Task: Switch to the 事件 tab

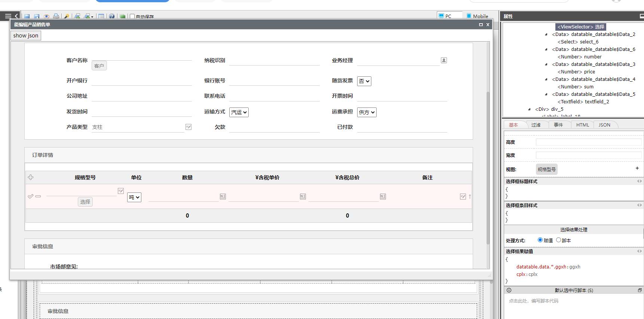Action: tap(558, 125)
